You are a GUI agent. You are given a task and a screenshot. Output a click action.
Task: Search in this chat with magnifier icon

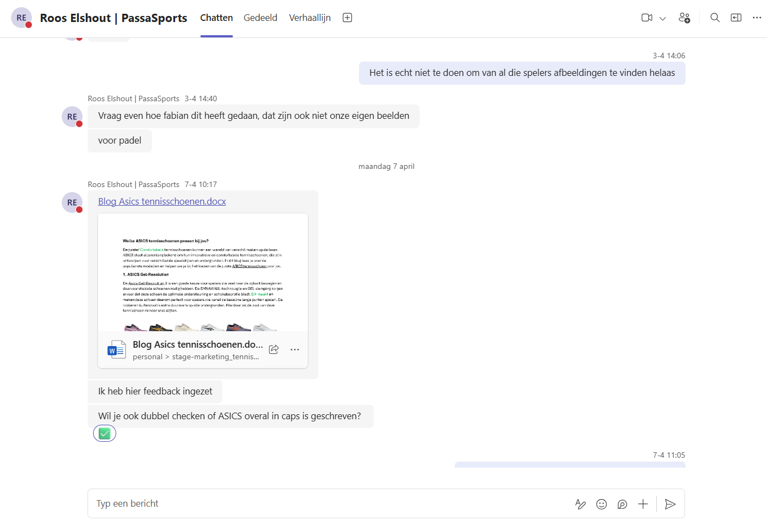click(x=715, y=18)
